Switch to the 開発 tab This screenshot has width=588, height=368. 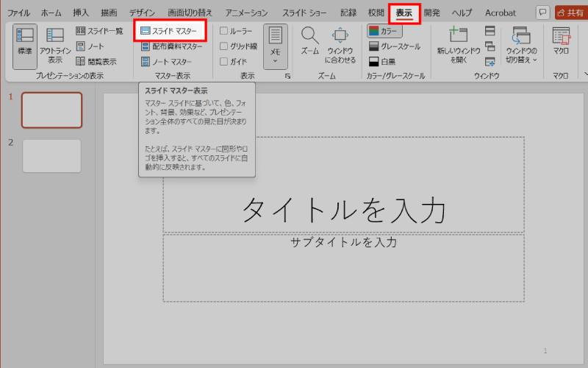432,13
